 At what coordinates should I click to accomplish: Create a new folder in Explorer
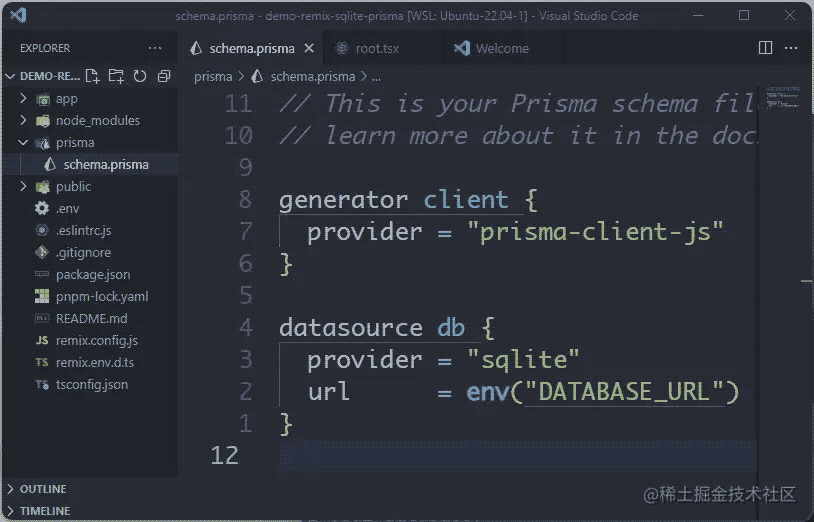(116, 76)
